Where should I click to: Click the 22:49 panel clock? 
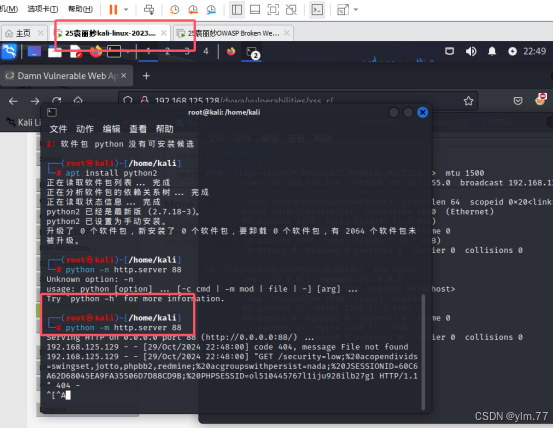pos(534,51)
